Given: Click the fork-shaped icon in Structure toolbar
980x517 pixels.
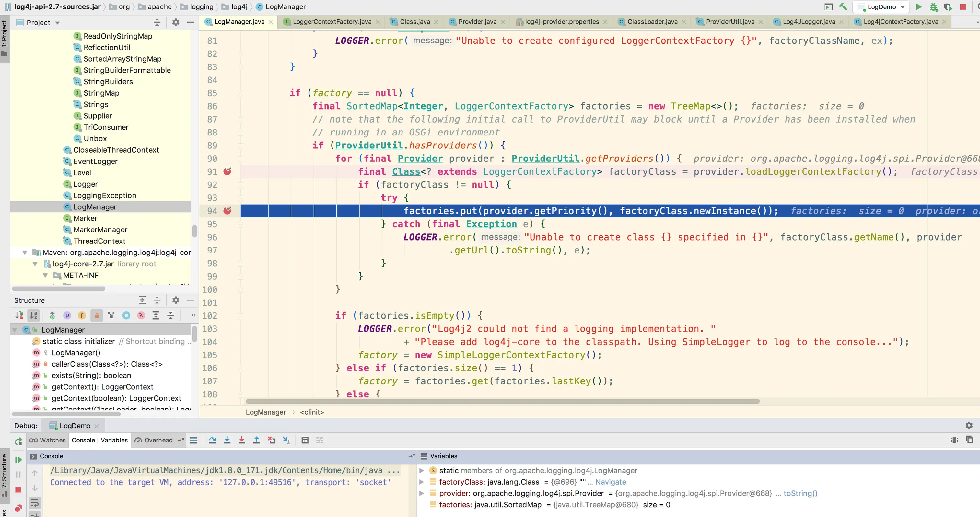Looking at the screenshot, I should 111,315.
